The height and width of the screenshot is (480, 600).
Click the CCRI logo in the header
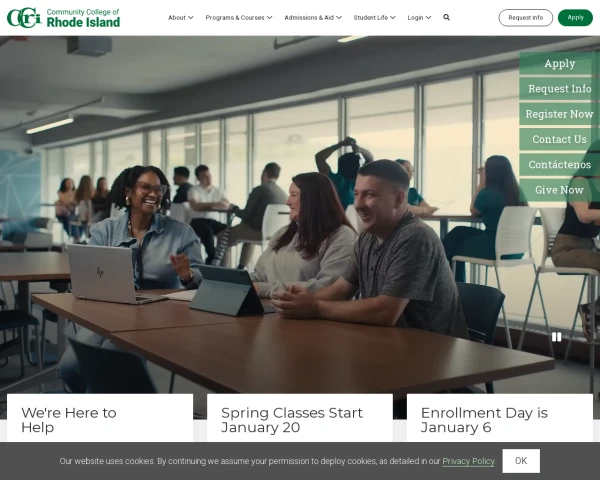[x=63, y=17]
